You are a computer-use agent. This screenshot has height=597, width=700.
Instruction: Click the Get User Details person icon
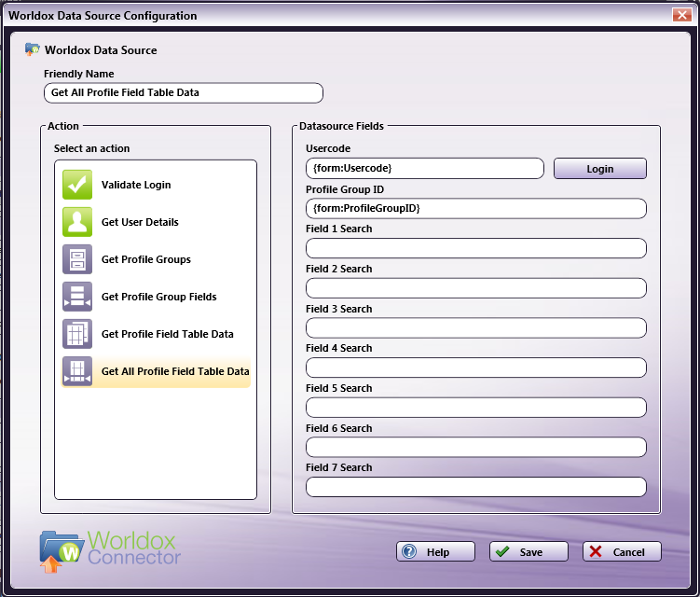pos(77,222)
